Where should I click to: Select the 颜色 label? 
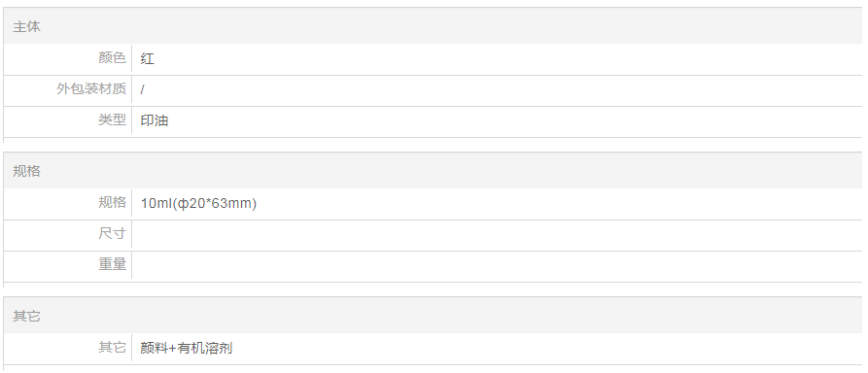tap(113, 57)
